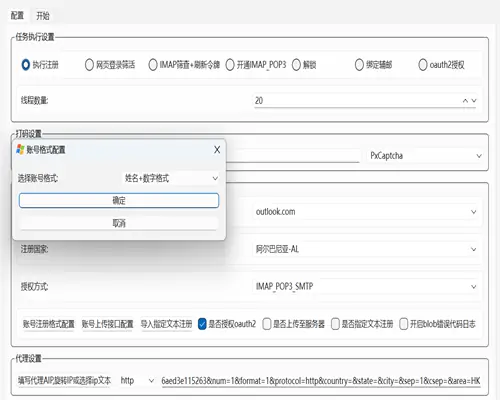The width and height of the screenshot is (500, 400).
Task: Click the 账号上传接口配置 button
Action: pos(107,324)
